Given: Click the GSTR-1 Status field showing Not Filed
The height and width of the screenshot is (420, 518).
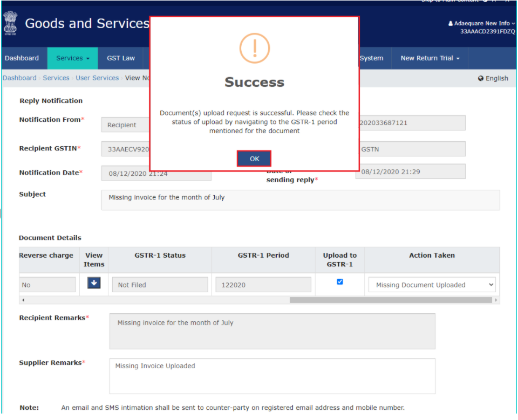Looking at the screenshot, I should click(160, 285).
